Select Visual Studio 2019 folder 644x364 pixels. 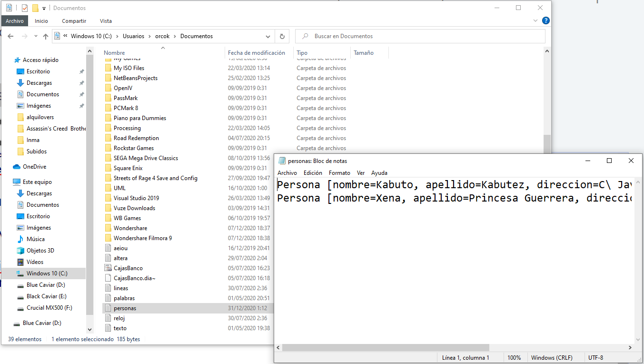coord(136,198)
